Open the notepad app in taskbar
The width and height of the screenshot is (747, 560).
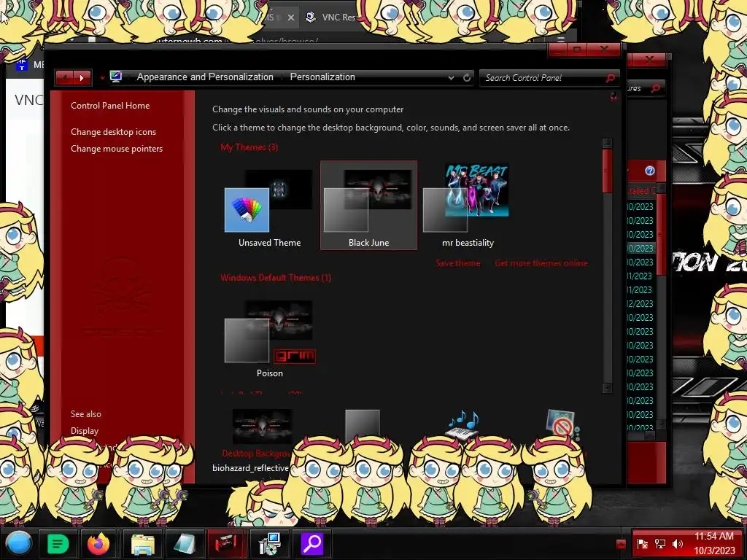coord(185,543)
